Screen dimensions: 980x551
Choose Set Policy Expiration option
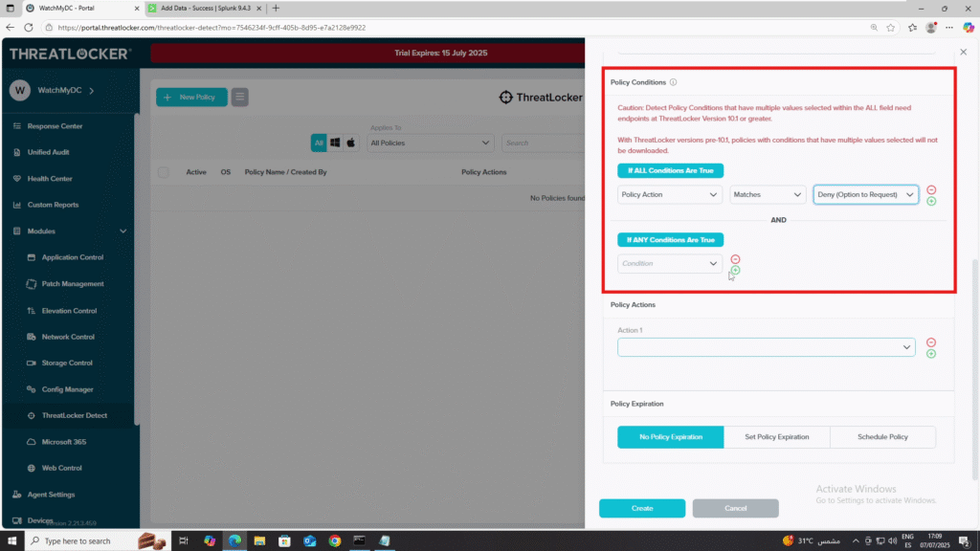(x=777, y=437)
